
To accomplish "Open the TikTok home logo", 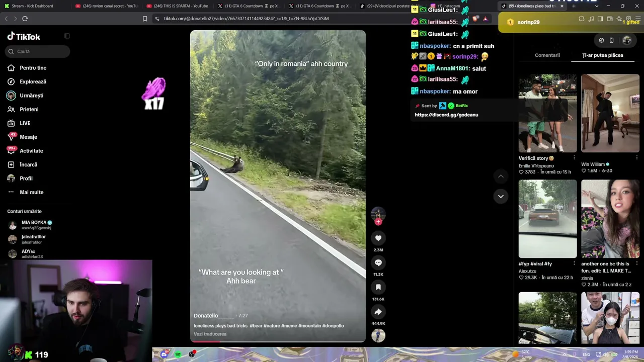I will [24, 36].
